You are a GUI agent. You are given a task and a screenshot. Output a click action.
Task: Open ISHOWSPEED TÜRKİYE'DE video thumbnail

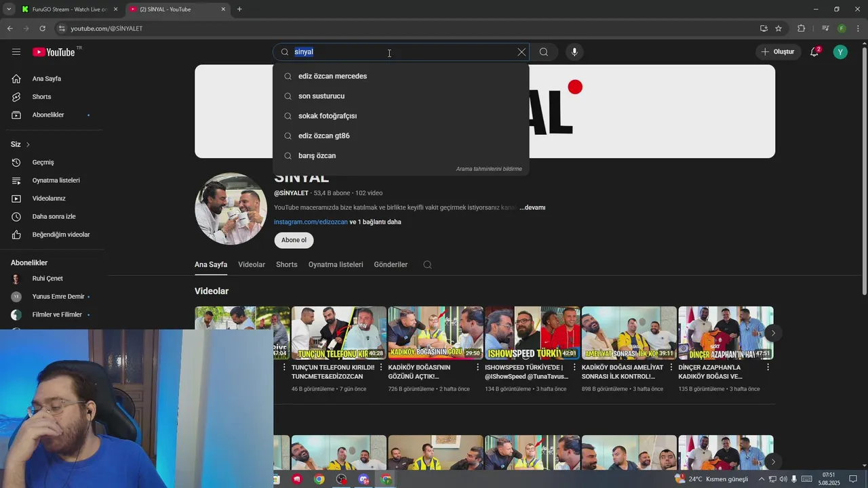[532, 333]
